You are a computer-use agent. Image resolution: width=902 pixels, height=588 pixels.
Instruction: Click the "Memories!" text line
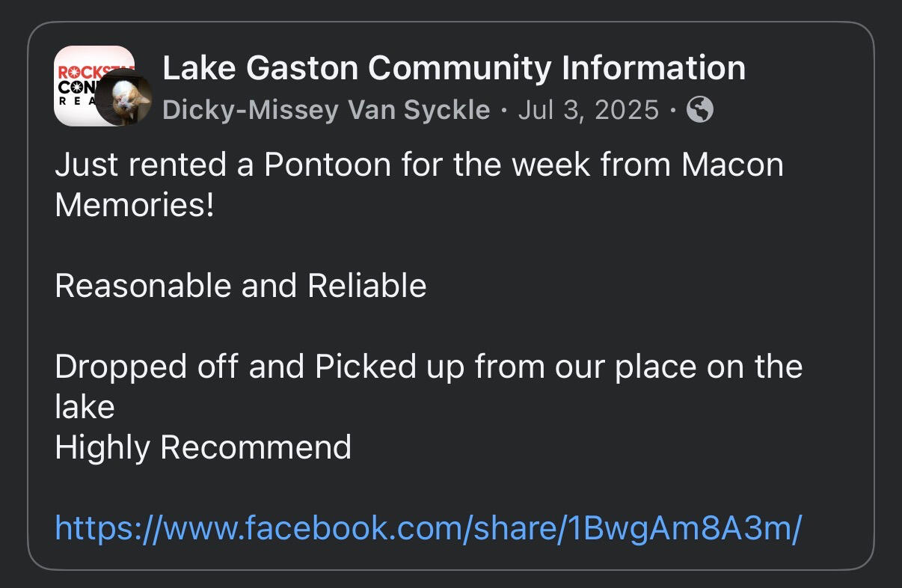pyautogui.click(x=135, y=205)
